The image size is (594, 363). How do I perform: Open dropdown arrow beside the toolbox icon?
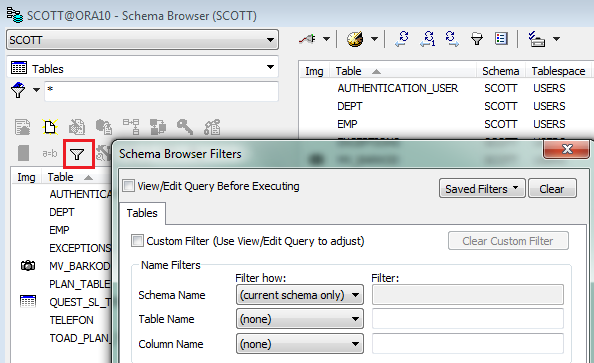pyautogui.click(x=556, y=39)
